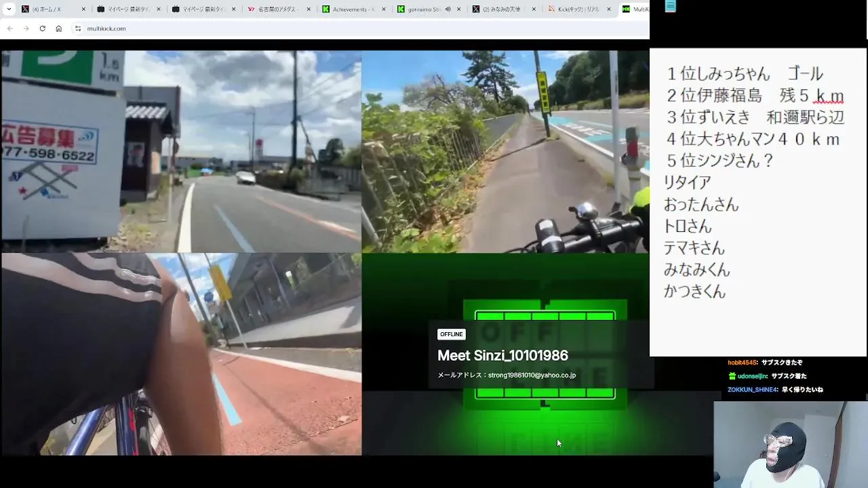This screenshot has height=488, width=868.
Task: Close the first マイページ tab
Action: [159, 9]
